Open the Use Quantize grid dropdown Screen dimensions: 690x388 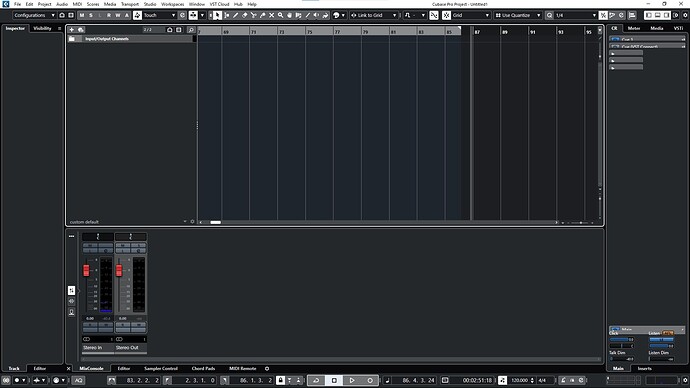518,15
